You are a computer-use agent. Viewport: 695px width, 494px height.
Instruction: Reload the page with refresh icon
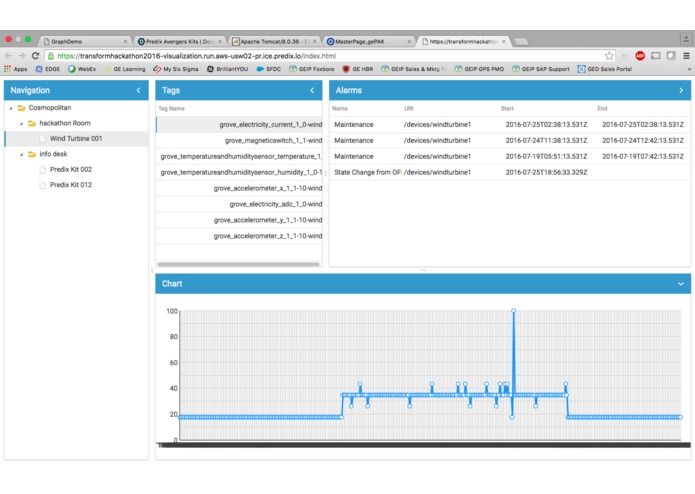pyautogui.click(x=35, y=56)
